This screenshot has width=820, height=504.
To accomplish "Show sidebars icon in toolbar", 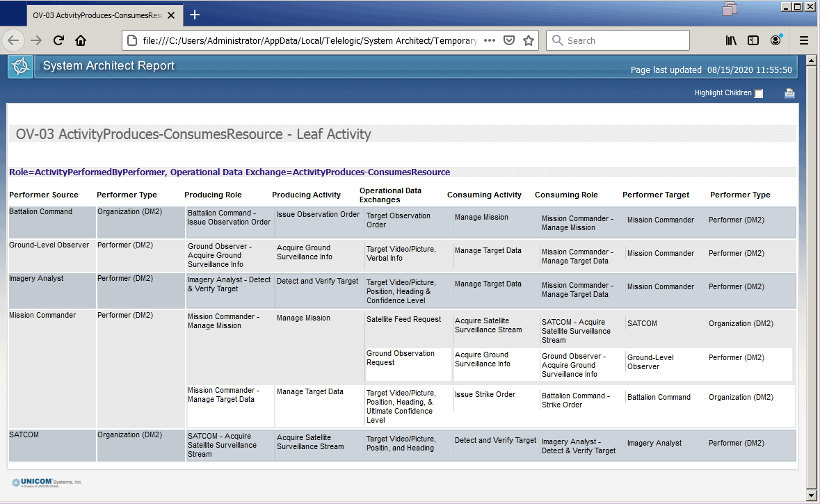I will [753, 40].
